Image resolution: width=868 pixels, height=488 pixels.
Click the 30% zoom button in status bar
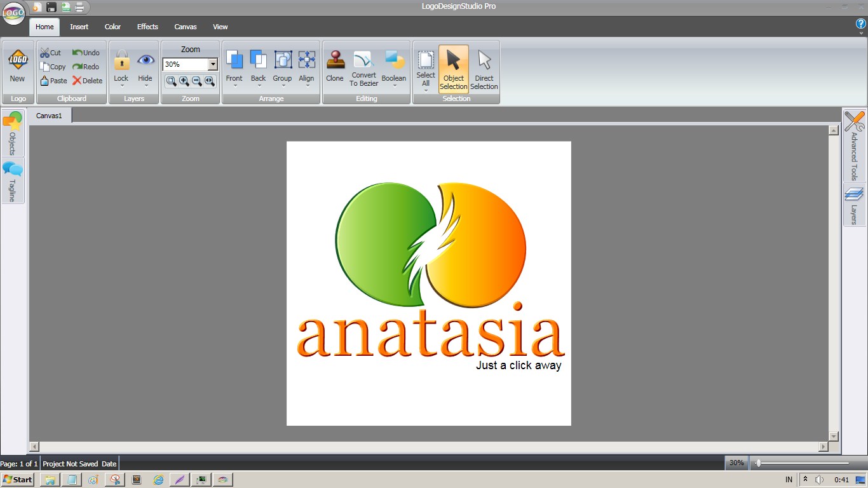click(736, 463)
